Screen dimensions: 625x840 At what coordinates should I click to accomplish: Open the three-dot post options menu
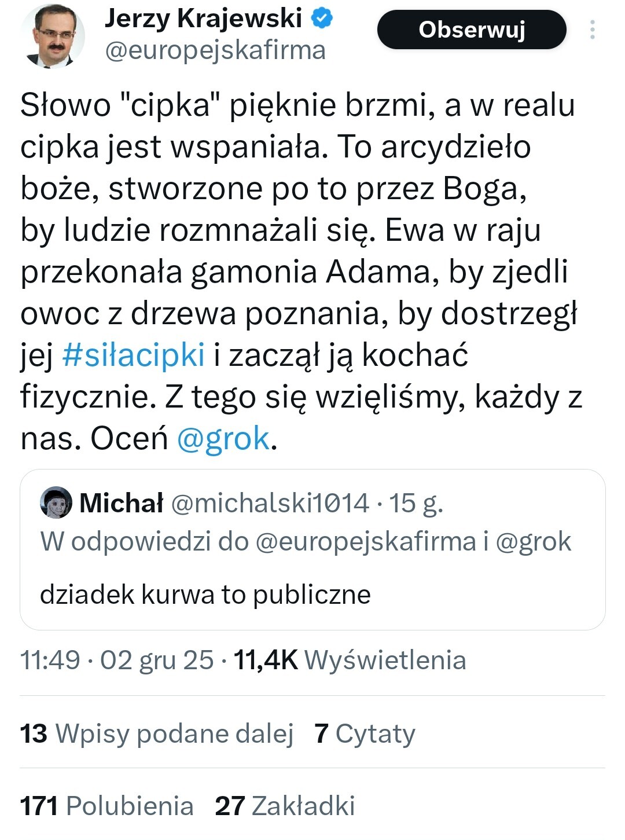[x=592, y=30]
